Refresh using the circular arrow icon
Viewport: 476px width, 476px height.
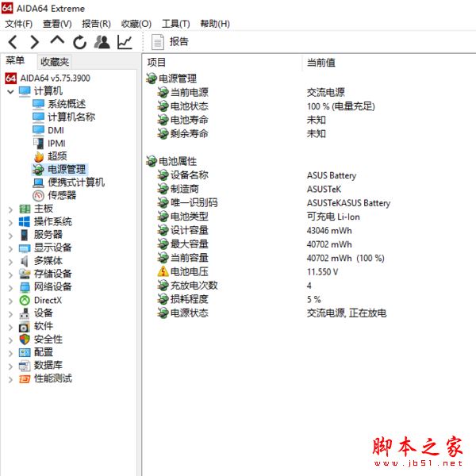pyautogui.click(x=79, y=42)
